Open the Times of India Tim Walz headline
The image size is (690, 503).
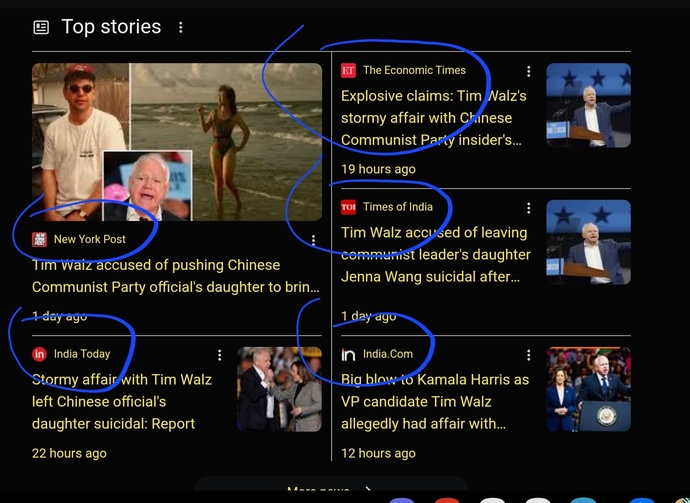(x=435, y=254)
